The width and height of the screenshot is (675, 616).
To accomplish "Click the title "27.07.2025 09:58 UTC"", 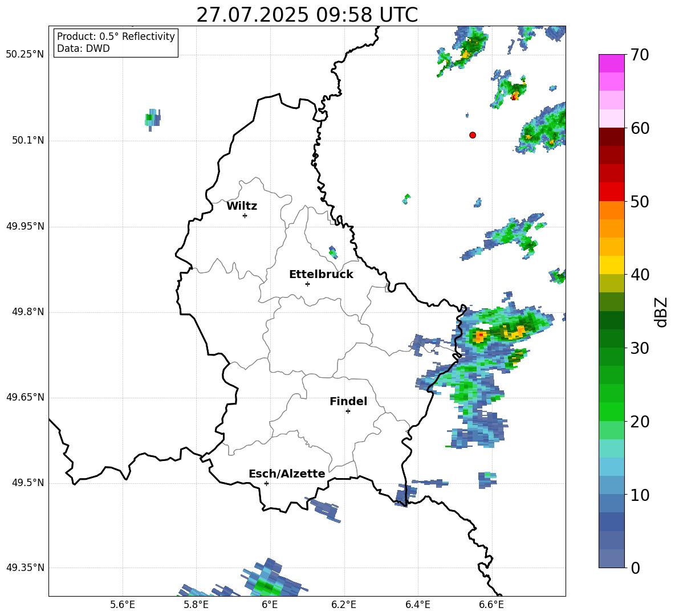I will (x=307, y=15).
